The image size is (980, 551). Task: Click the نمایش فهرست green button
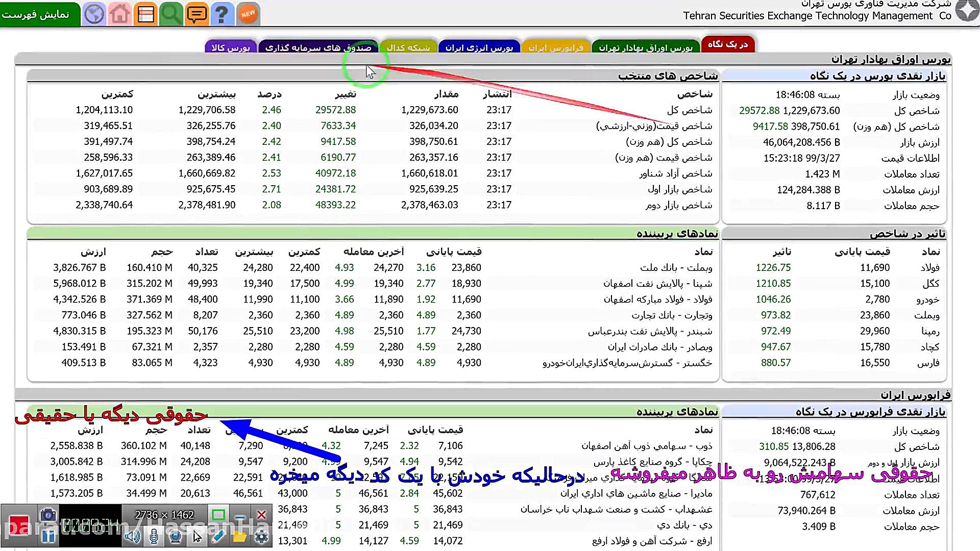[39, 14]
